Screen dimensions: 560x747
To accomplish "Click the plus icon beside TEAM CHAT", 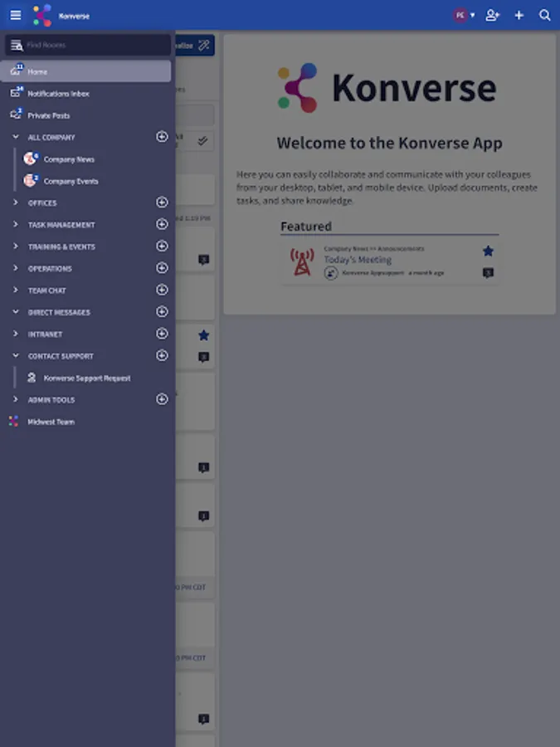I will (x=162, y=290).
